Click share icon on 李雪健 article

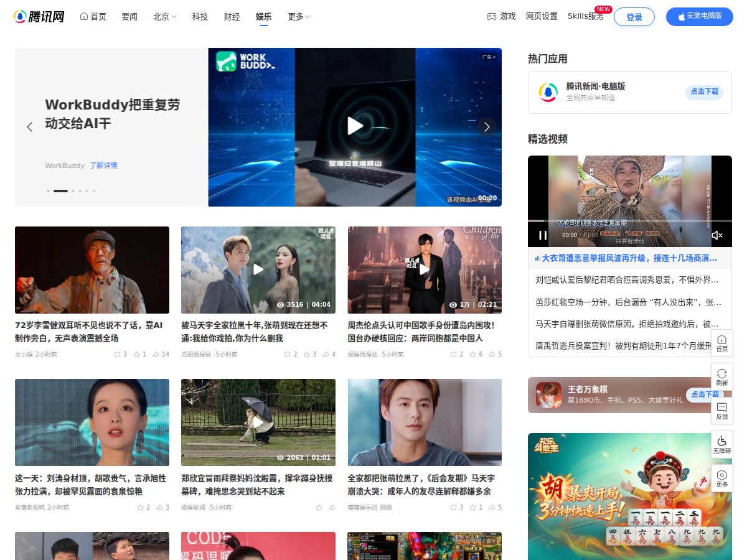[x=156, y=354]
